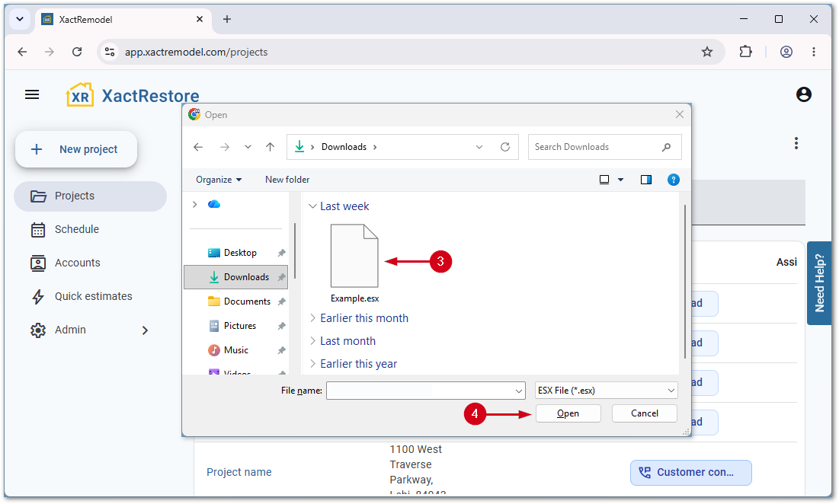Open the Chrome three-dot menu

814,52
